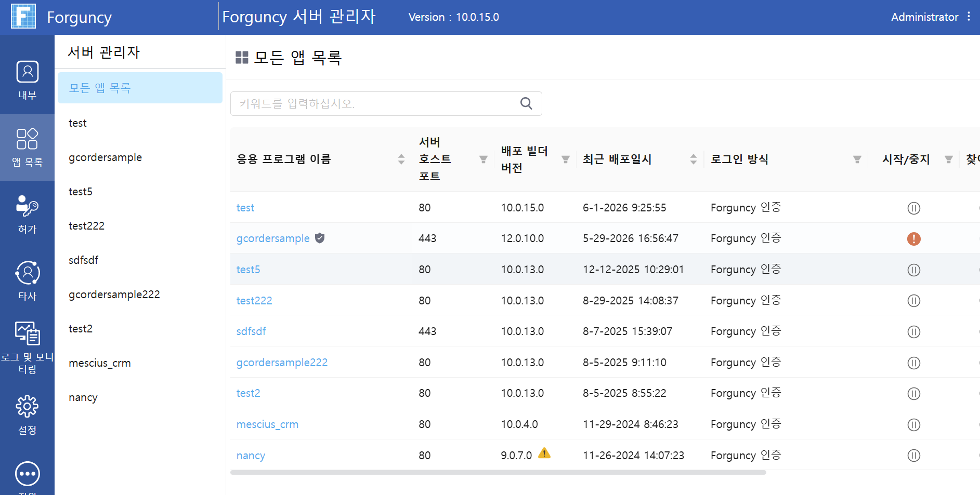Select the 앱 목록 sidebar icon
This screenshot has width=980, height=495.
pos(27,139)
